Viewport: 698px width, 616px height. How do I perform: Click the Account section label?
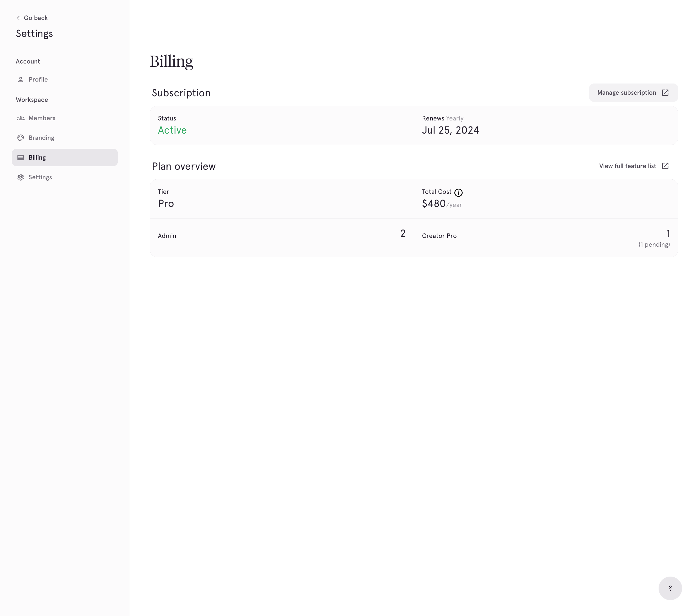pyautogui.click(x=28, y=62)
